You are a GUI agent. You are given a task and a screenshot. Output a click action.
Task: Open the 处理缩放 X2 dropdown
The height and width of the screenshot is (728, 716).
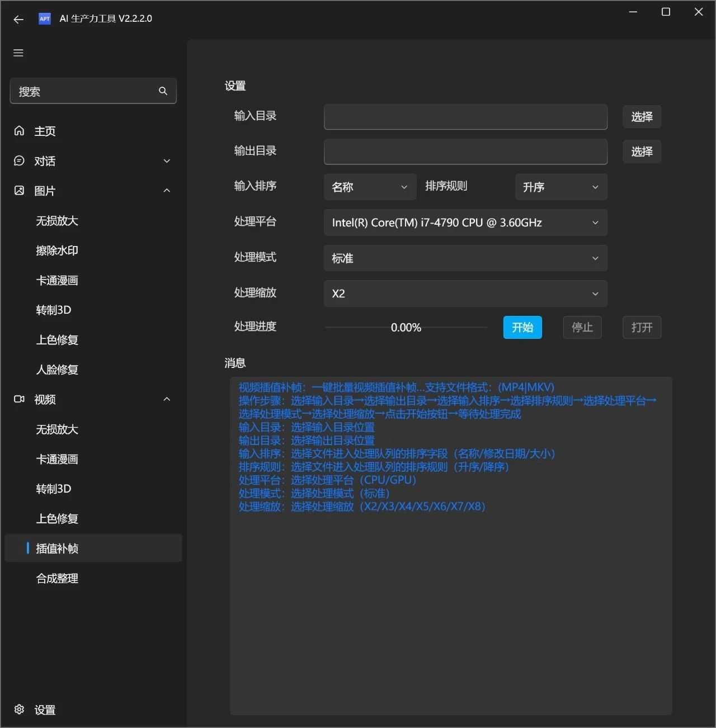(465, 294)
